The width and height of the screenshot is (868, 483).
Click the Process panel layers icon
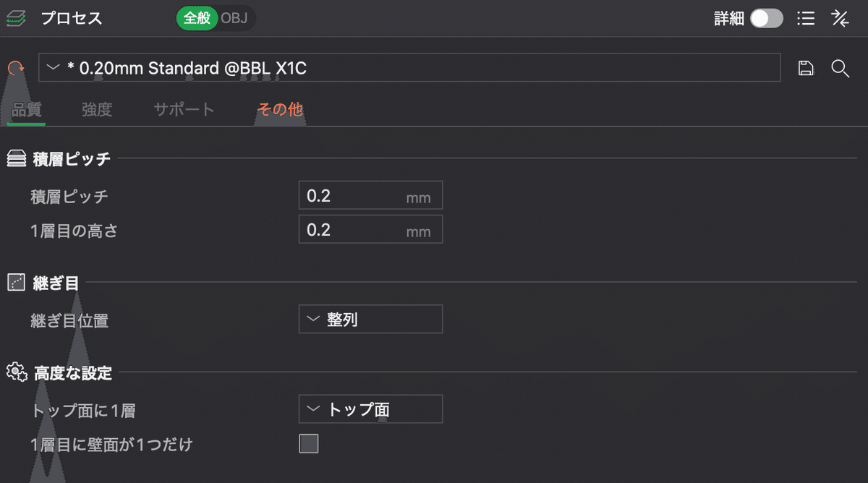pos(16,18)
